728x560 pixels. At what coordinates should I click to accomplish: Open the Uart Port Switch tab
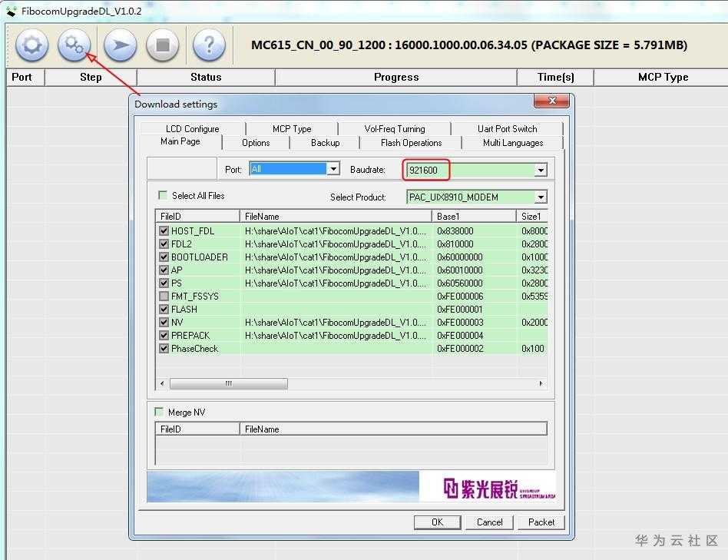[x=507, y=128]
